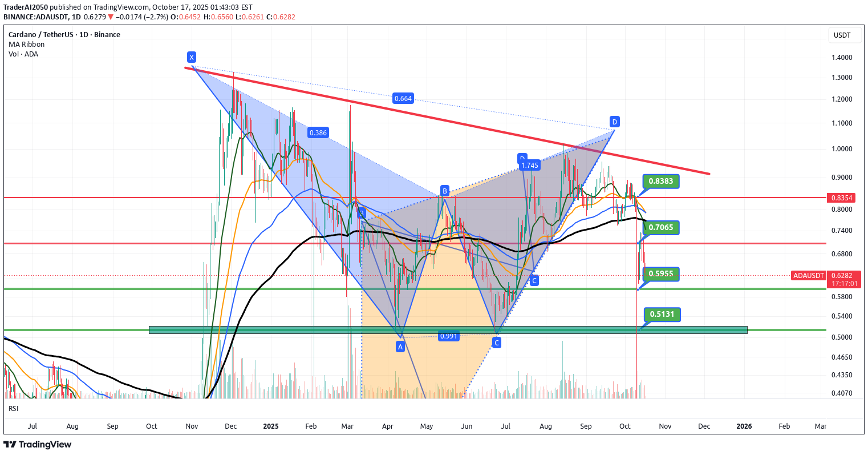Select the A point marker near 0.50
The height and width of the screenshot is (455, 868).
[x=400, y=347]
